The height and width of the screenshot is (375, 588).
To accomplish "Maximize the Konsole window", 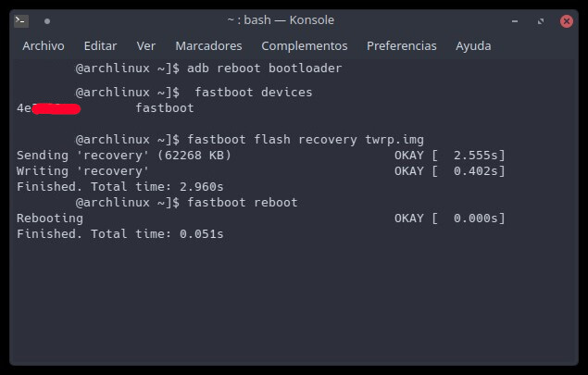I will coord(541,21).
